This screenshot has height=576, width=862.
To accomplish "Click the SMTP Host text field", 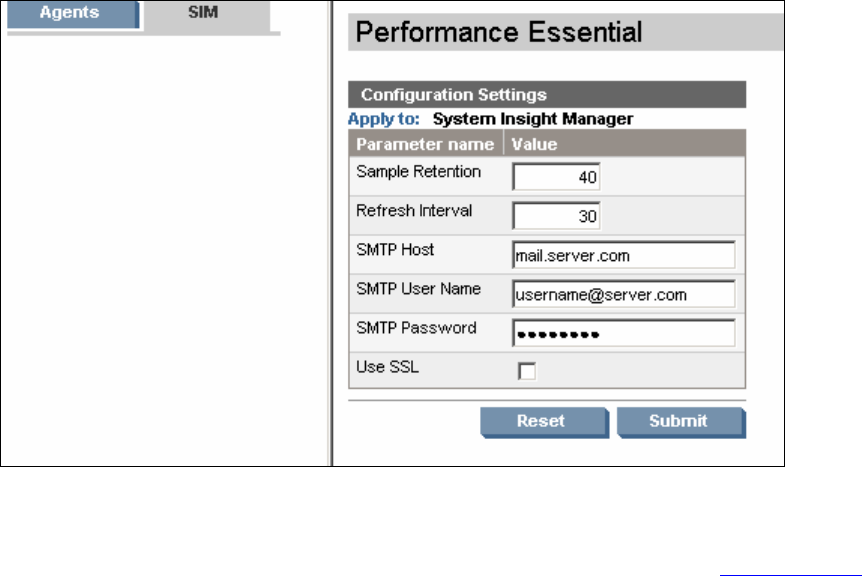I will (x=623, y=255).
